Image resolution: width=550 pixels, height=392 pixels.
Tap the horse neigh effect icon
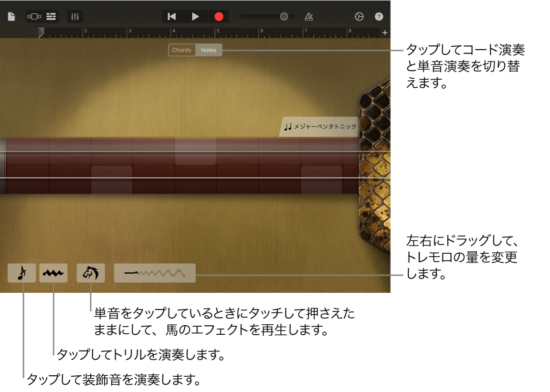[90, 273]
